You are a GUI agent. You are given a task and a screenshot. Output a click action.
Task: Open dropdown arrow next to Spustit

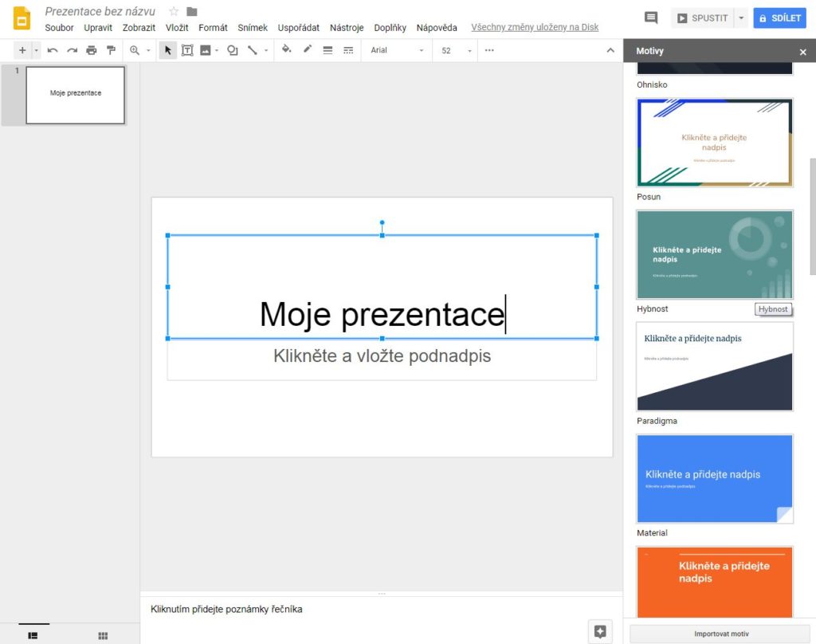742,18
